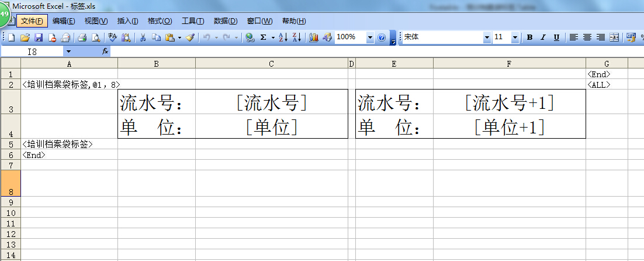Open the font name dropdown 宋体

click(487, 37)
